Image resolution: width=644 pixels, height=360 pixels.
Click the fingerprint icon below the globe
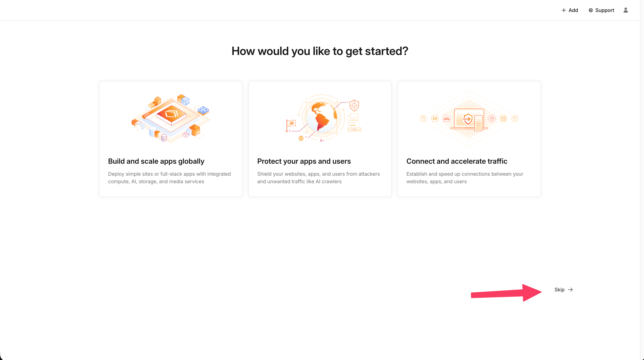pyautogui.click(x=301, y=138)
